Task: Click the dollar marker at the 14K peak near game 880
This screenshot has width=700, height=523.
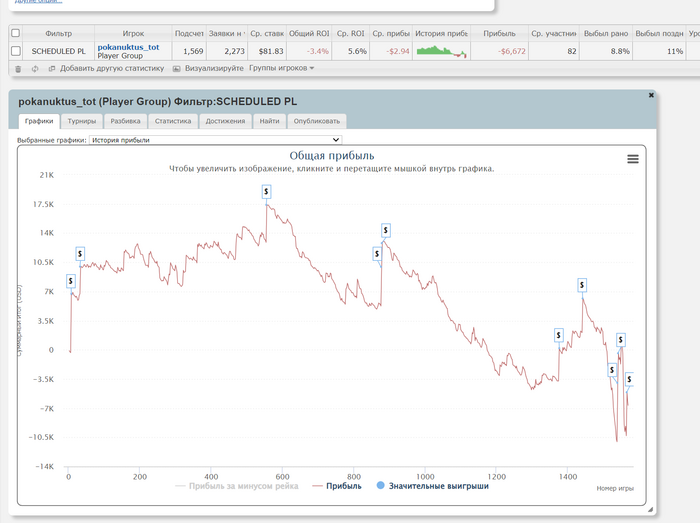Action: click(x=386, y=230)
